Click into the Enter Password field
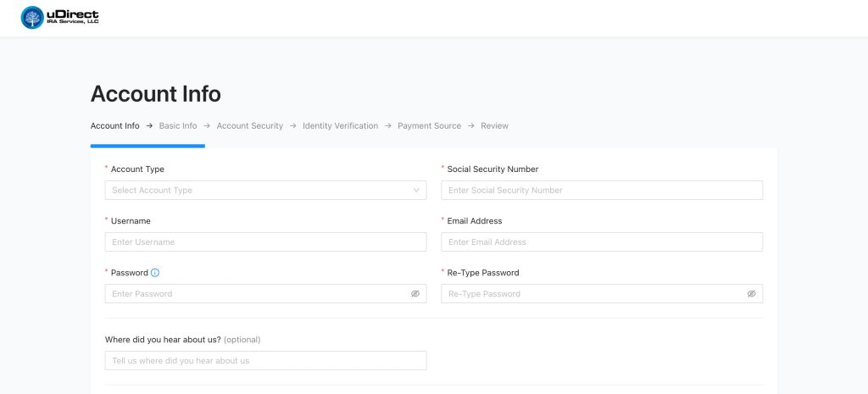The image size is (868, 394). [x=254, y=294]
